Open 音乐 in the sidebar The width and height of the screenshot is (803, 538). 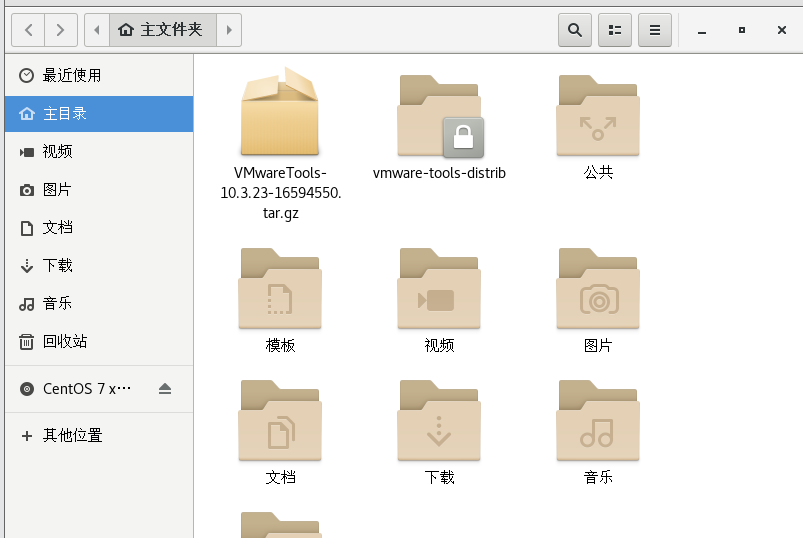pos(99,304)
